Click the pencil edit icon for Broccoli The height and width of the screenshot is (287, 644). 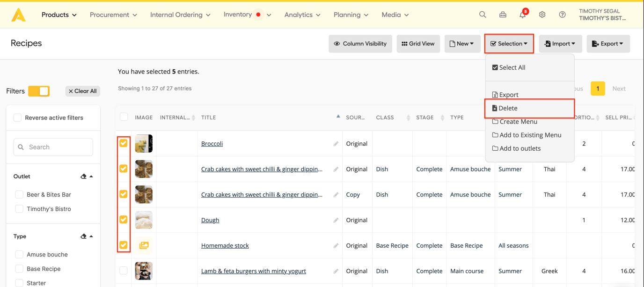336,144
